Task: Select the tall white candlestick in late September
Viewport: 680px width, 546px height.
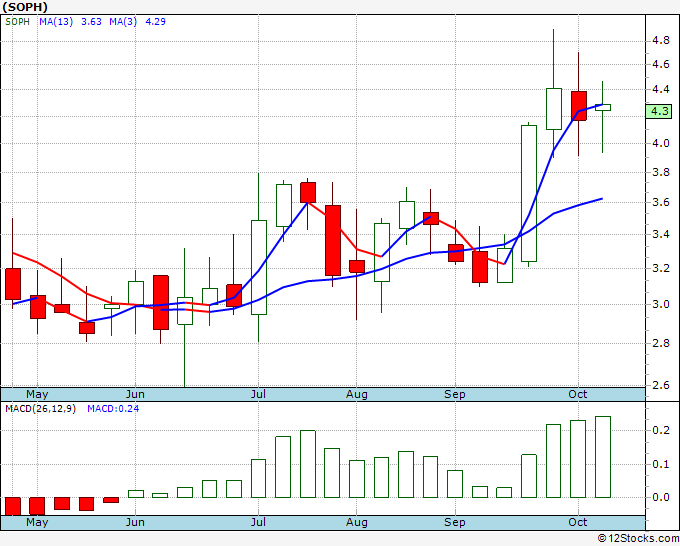Action: (x=529, y=193)
